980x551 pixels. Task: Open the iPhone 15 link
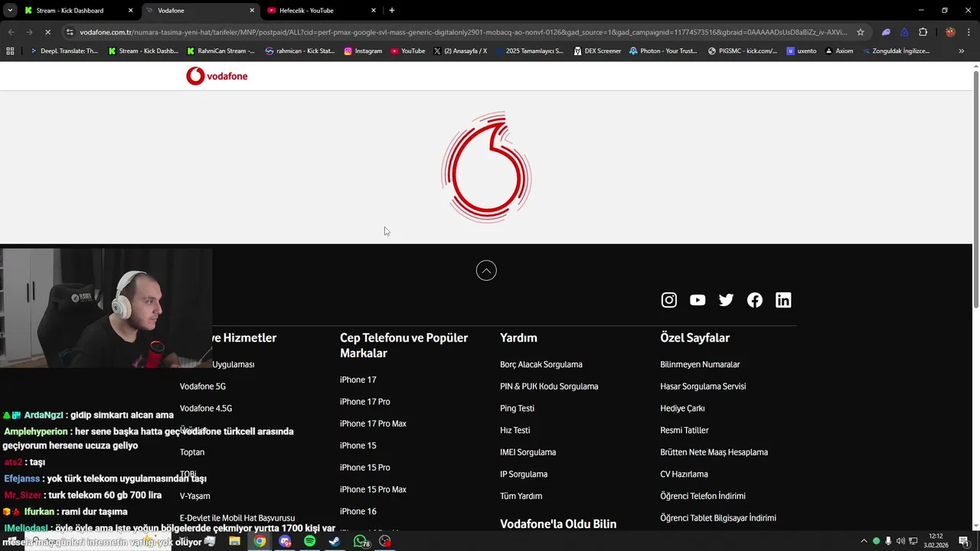(358, 445)
